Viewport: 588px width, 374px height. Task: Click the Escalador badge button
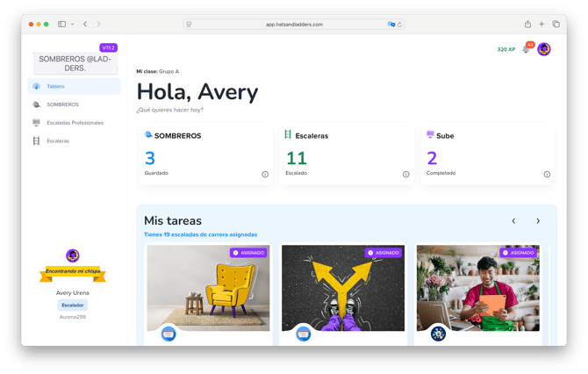73,305
